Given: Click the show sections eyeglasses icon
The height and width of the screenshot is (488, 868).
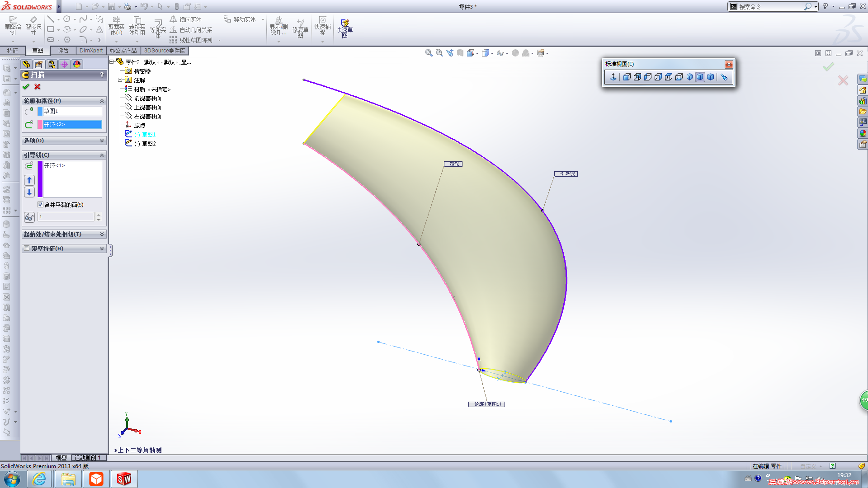Looking at the screenshot, I should click(x=29, y=217).
